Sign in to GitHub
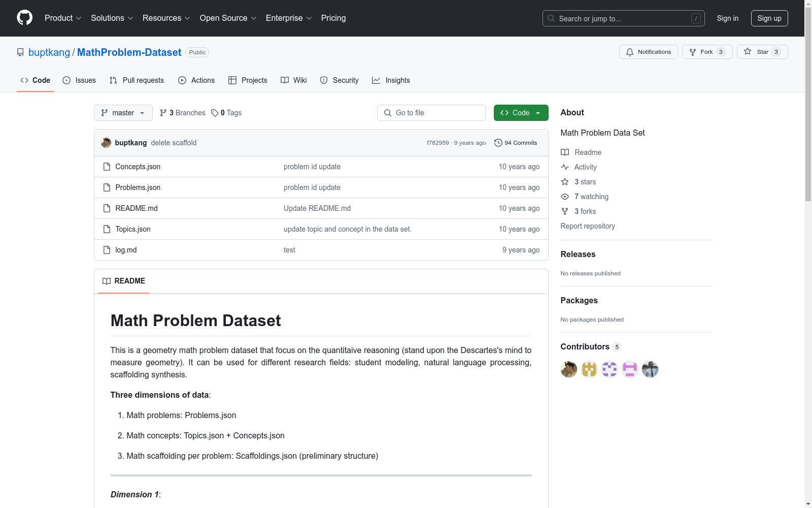Viewport: 812px width, 508px height. click(x=727, y=18)
